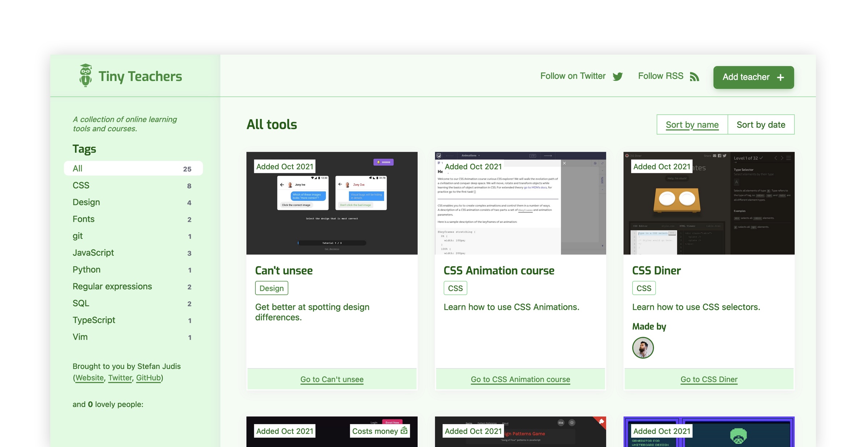Click the Design tag badge on Can't unsee card
Screen dimensions: 868x447
[x=272, y=288]
